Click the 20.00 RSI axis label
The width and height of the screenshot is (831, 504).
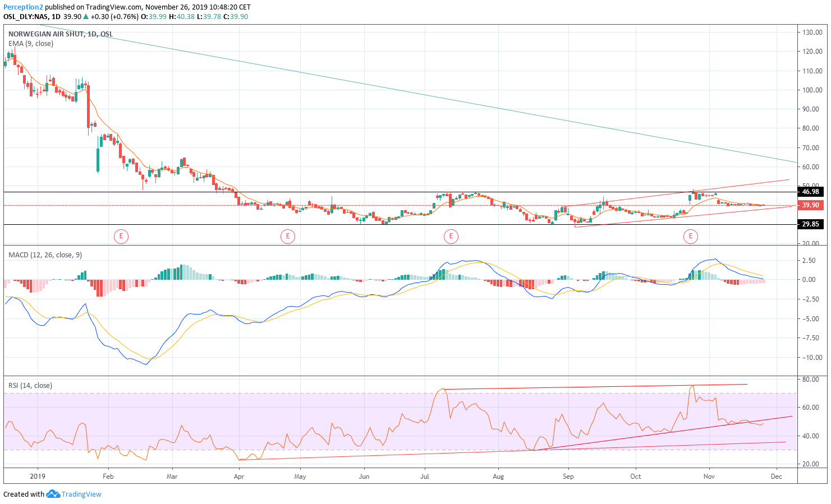[811, 464]
